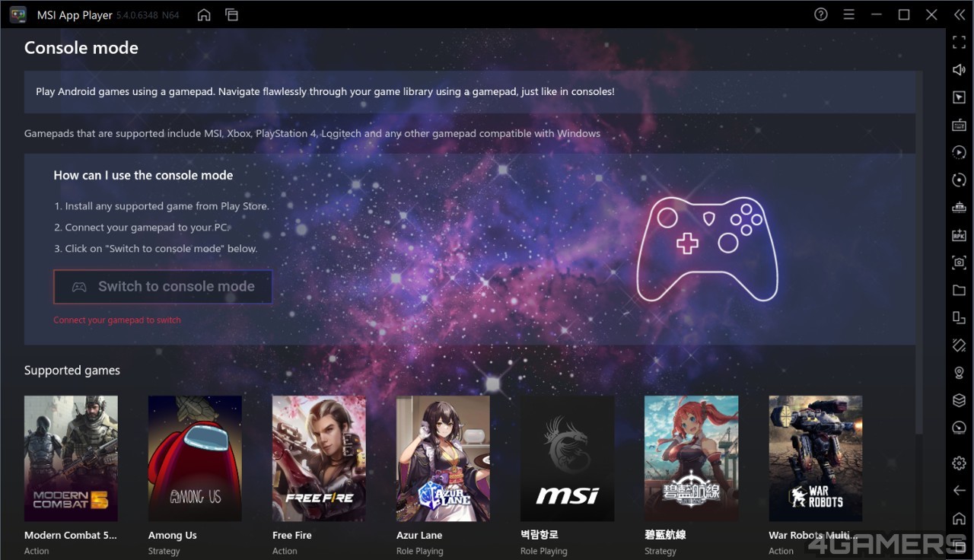Open the Azur Lane game thumbnail

coord(443,458)
